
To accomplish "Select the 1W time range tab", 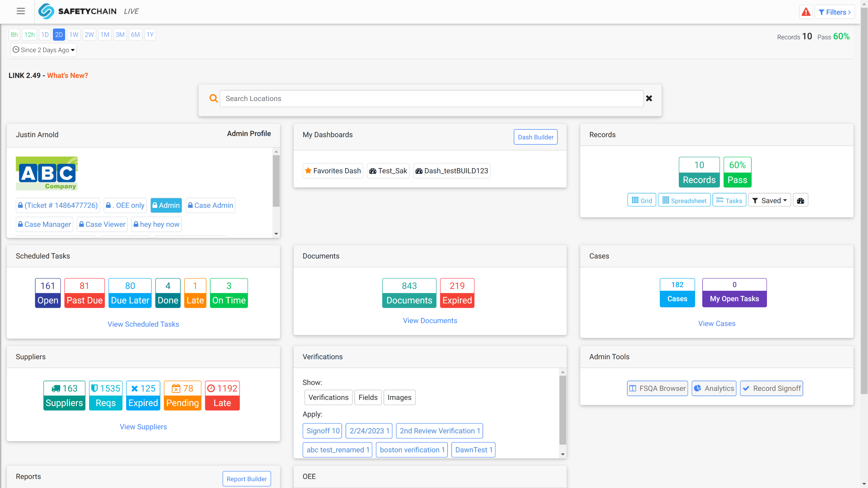I will point(74,35).
